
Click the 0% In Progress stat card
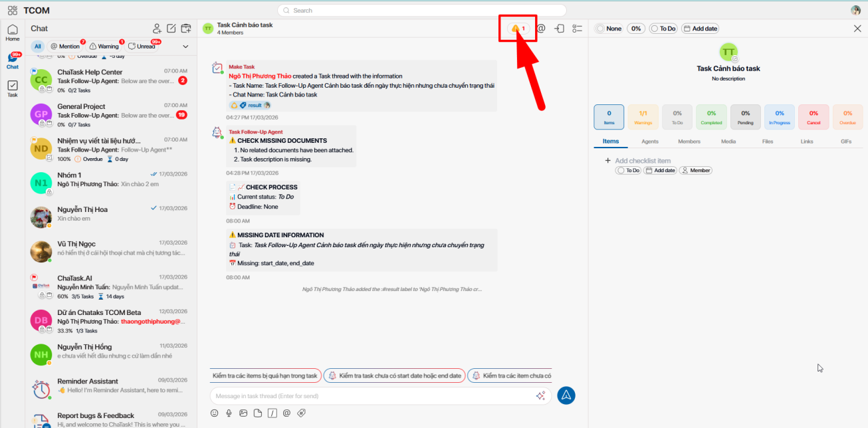780,117
